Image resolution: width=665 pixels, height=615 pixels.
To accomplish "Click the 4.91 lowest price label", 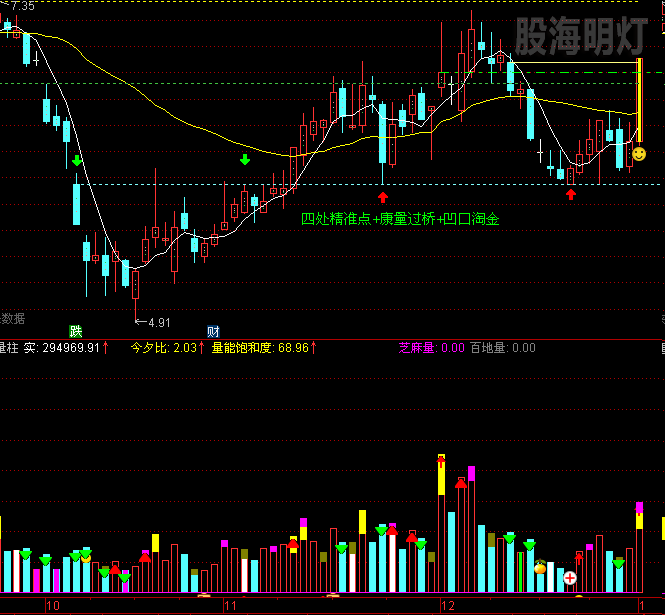I will coord(159,323).
